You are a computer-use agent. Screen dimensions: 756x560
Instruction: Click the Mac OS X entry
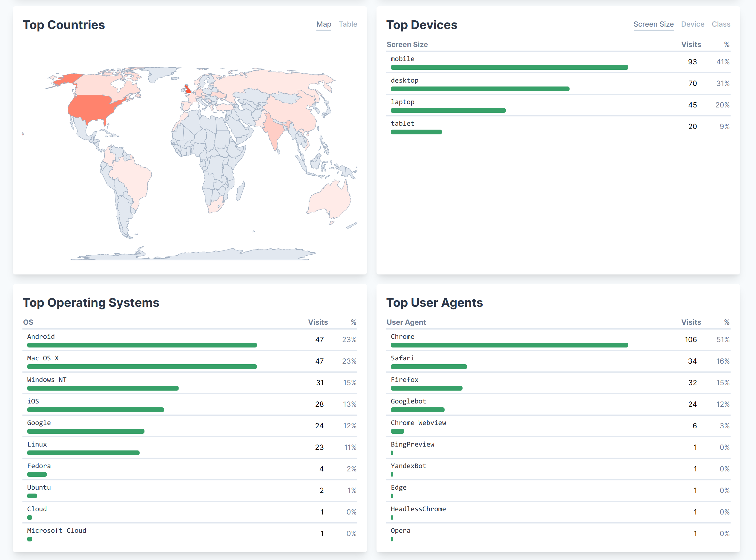(43, 358)
